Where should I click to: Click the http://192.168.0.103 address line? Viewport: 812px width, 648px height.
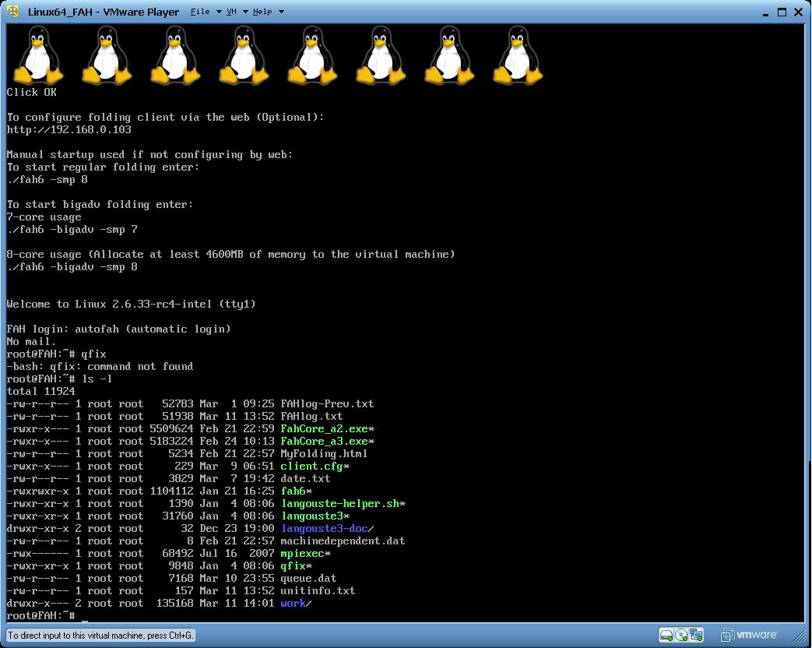(x=69, y=129)
